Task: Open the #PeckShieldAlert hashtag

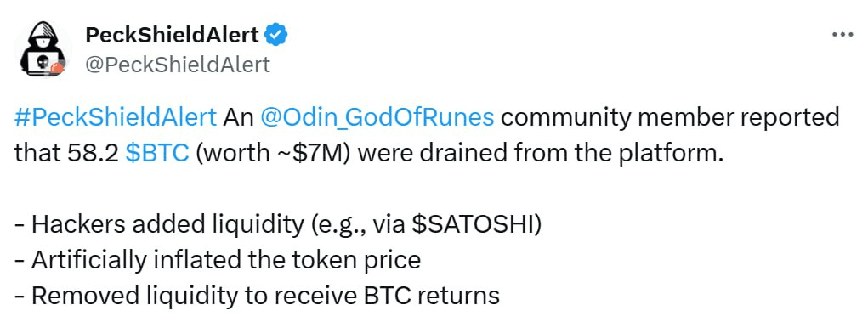Action: tap(115, 118)
